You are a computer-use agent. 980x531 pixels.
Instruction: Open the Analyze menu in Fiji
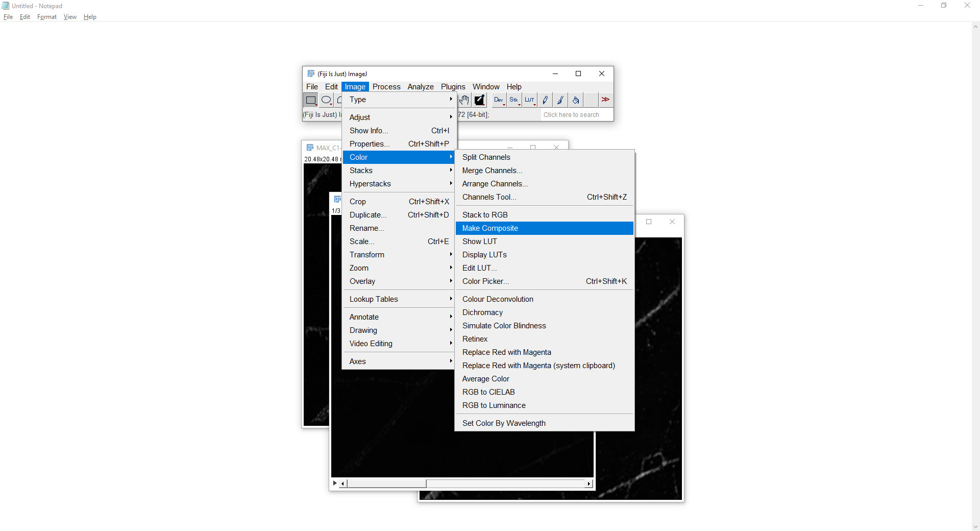pos(421,87)
